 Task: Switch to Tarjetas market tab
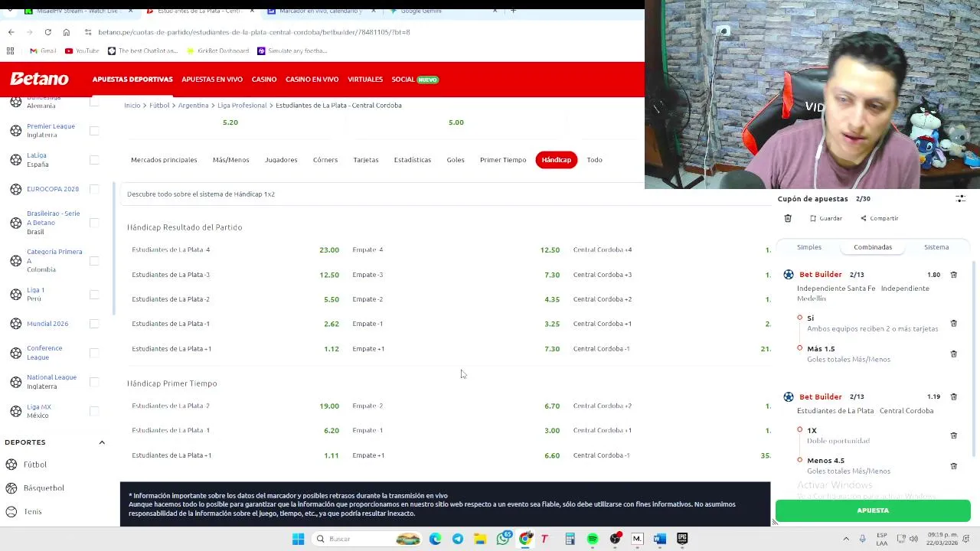(366, 160)
